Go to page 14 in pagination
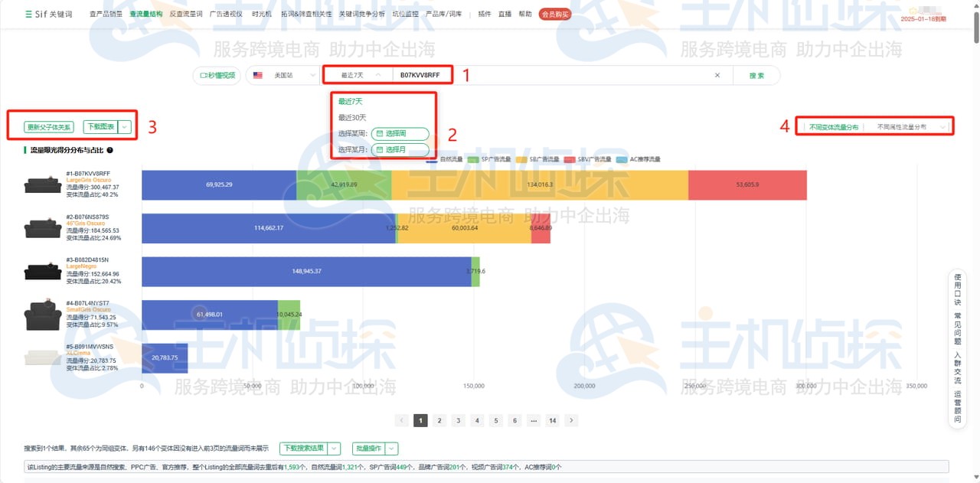980x483 pixels. click(552, 420)
